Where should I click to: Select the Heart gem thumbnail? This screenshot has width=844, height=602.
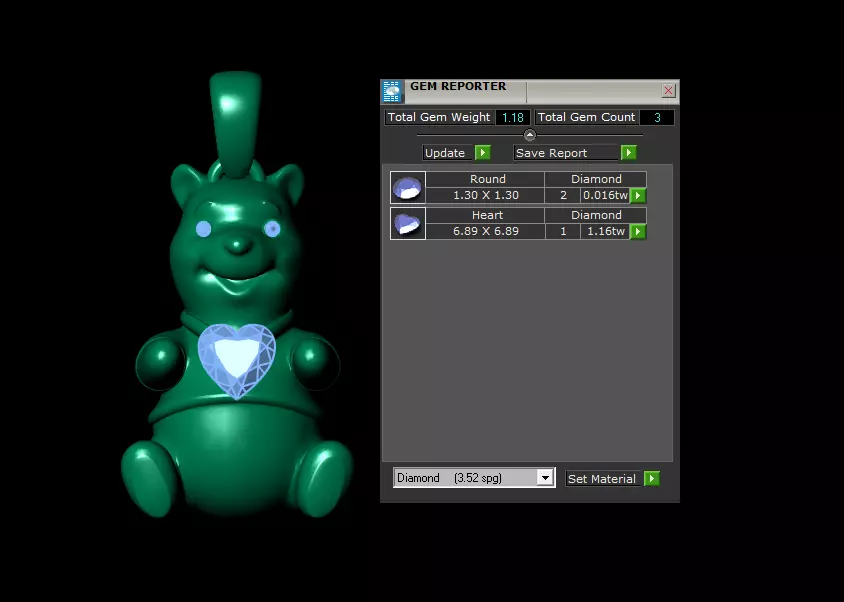coord(407,223)
